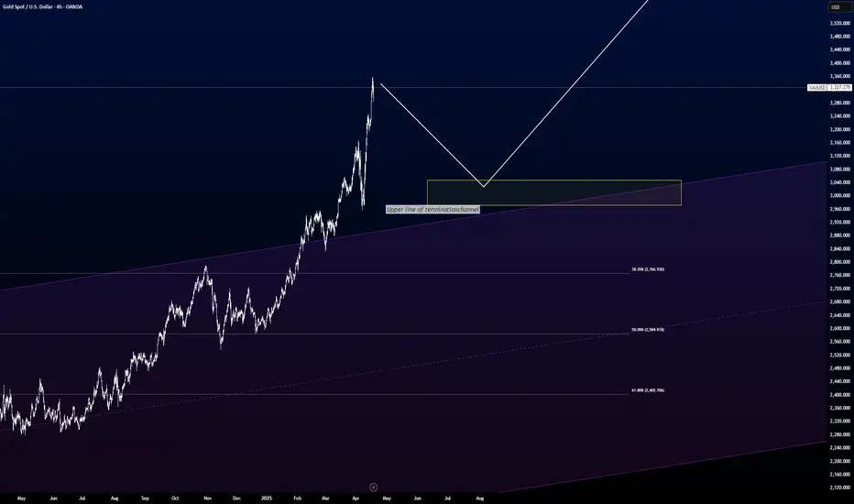The image size is (854, 504).
Task: Click the Sep label on time axis
Action: coord(145,498)
